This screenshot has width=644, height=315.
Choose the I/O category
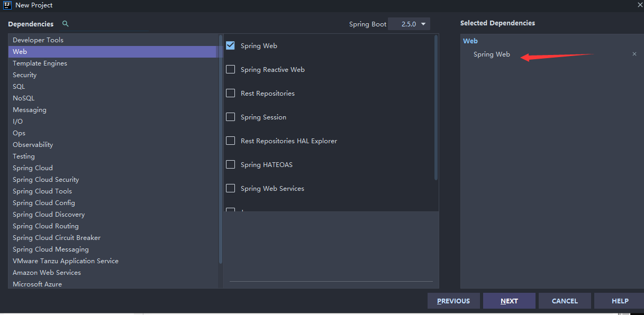112,122
